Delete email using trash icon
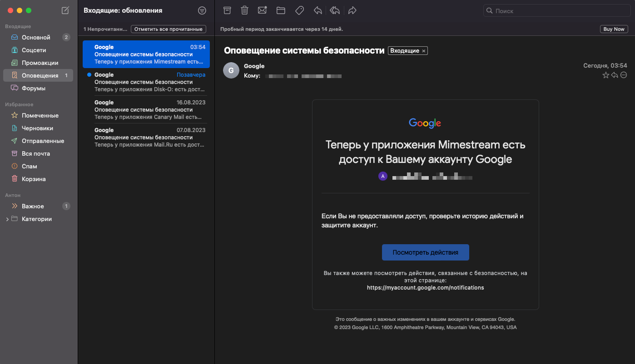 pyautogui.click(x=244, y=10)
